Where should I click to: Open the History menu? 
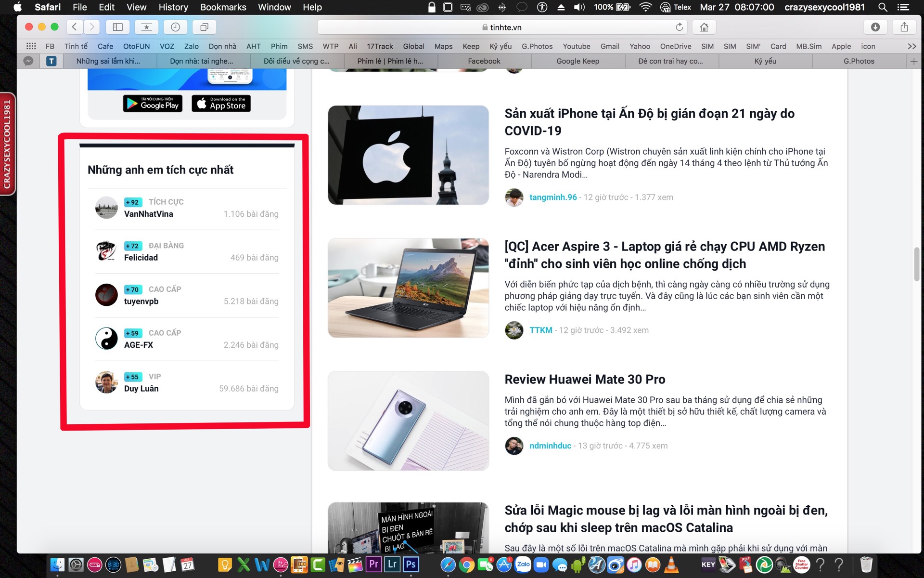coord(173,7)
